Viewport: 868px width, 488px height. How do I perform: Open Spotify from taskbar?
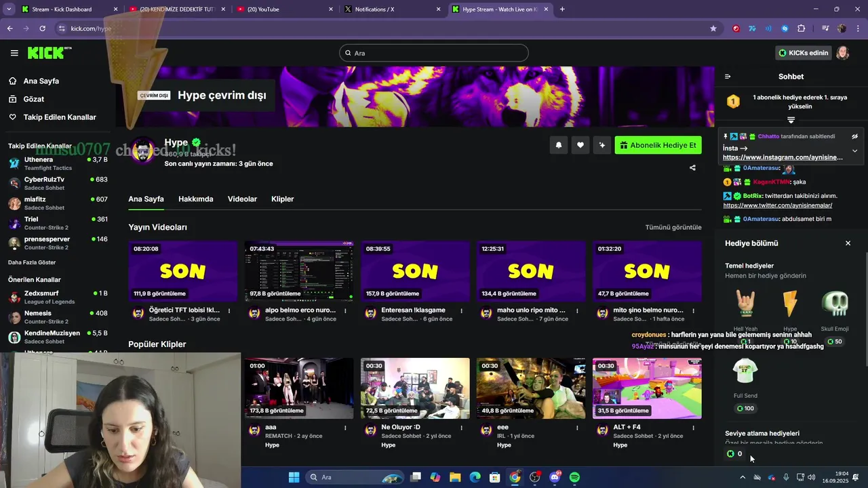(574, 477)
